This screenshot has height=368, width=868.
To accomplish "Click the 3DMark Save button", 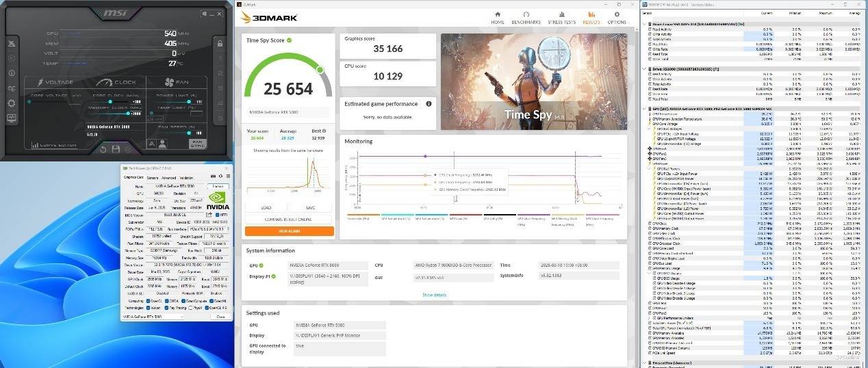I will pos(310,208).
